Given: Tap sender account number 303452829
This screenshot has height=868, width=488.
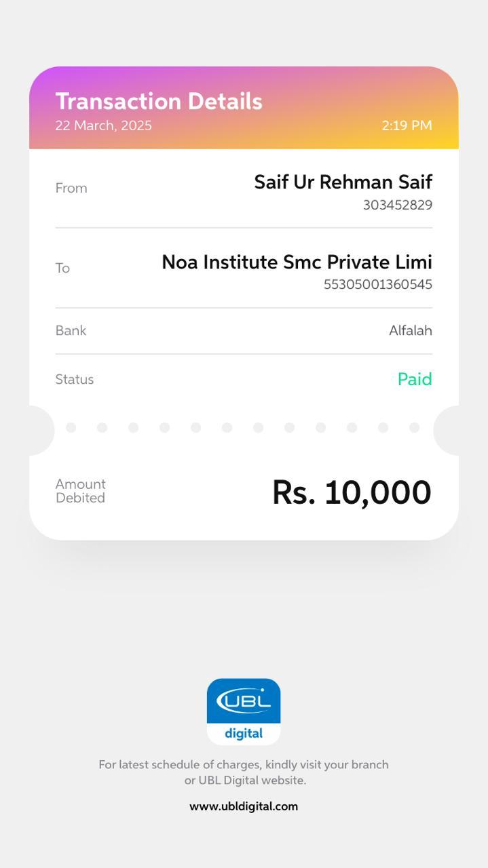Looking at the screenshot, I should point(397,205).
